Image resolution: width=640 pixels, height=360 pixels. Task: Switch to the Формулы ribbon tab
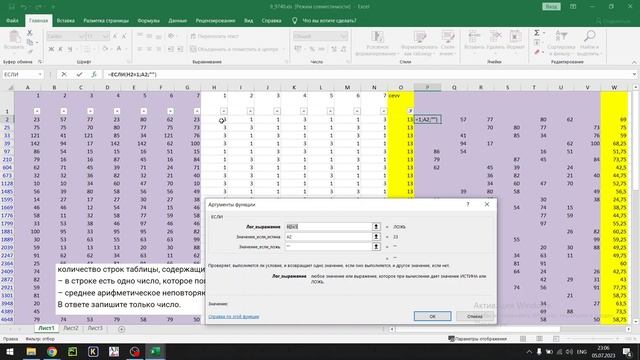[148, 20]
